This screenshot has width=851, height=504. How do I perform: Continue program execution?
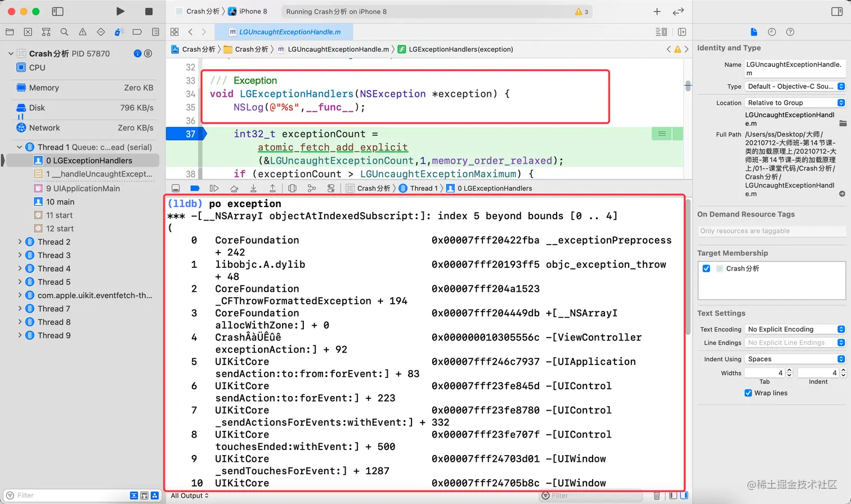pos(214,188)
